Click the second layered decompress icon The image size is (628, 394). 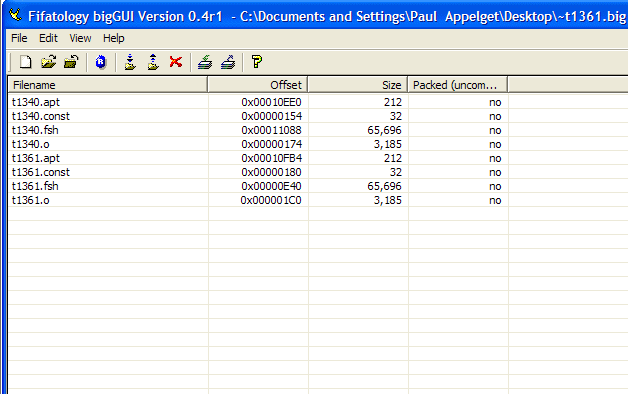228,62
